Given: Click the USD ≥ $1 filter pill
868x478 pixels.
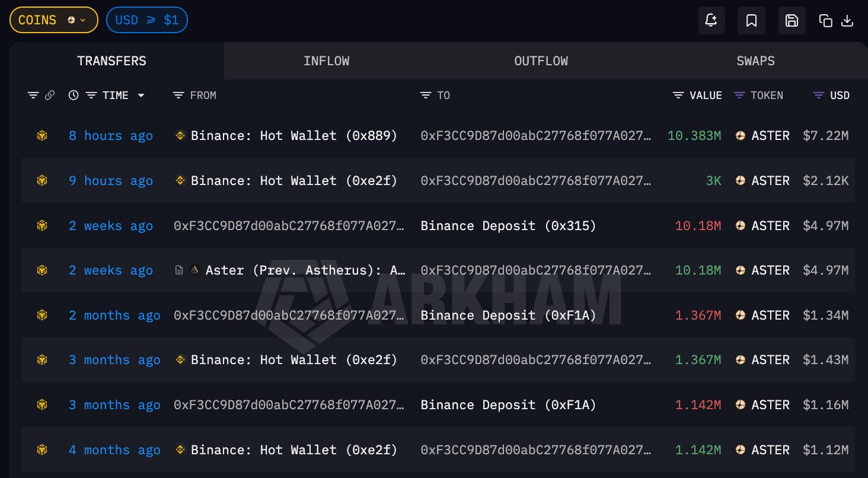Looking at the screenshot, I should click(147, 20).
